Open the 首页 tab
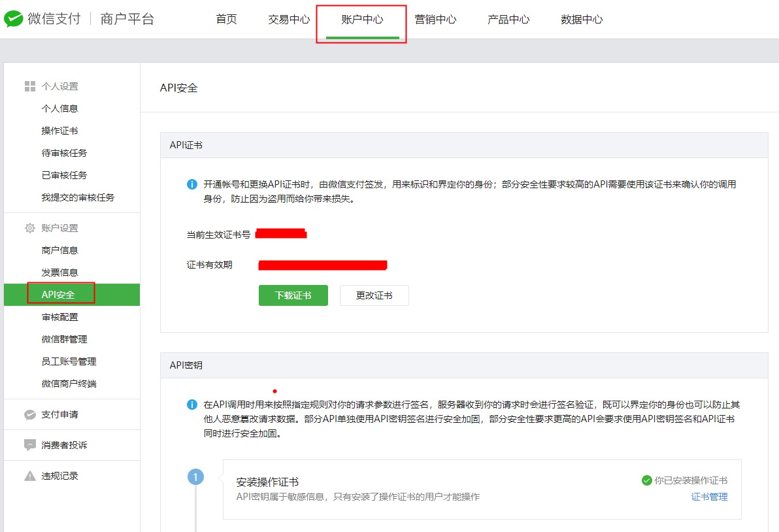Screen dimensions: 779x532 (x=227, y=20)
